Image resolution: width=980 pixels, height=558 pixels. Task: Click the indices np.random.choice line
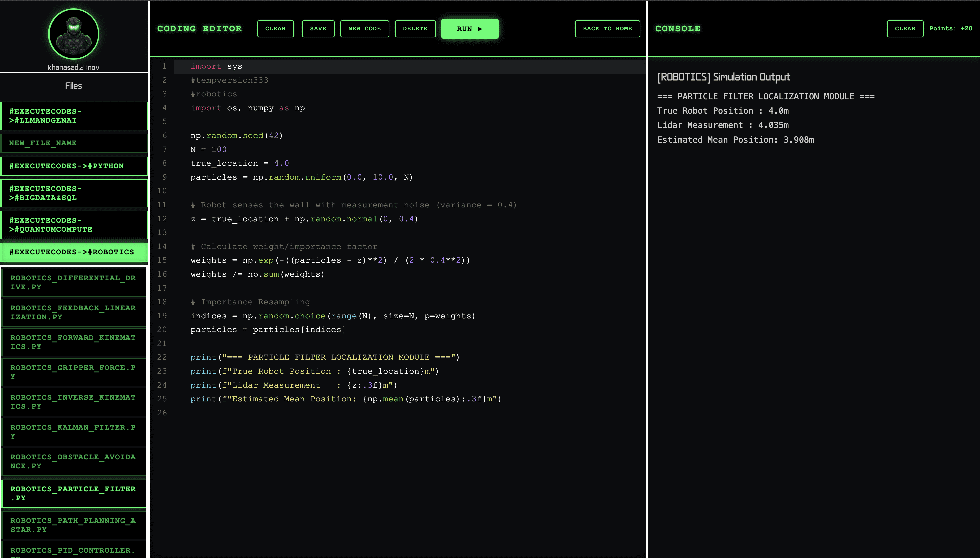(x=333, y=316)
